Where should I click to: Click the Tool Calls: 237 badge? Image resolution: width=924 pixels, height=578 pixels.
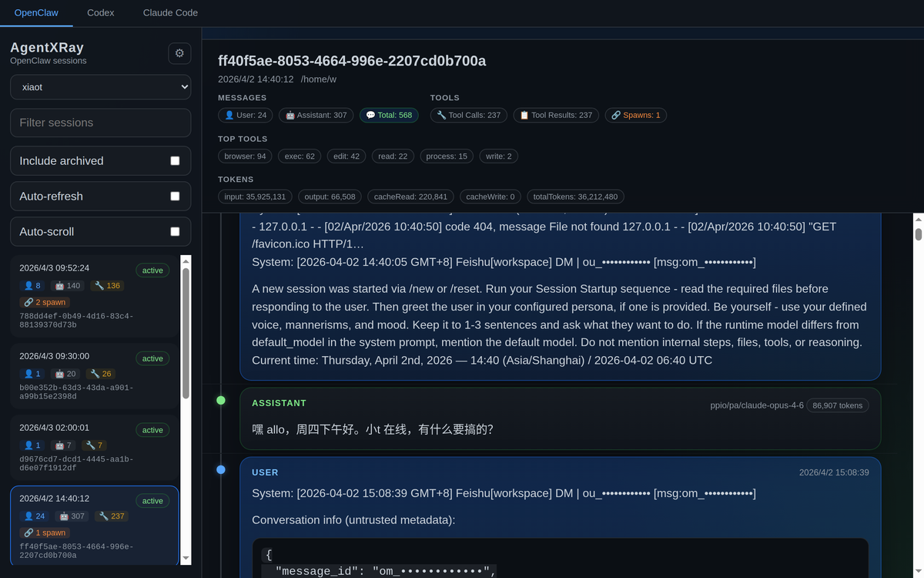(x=468, y=115)
